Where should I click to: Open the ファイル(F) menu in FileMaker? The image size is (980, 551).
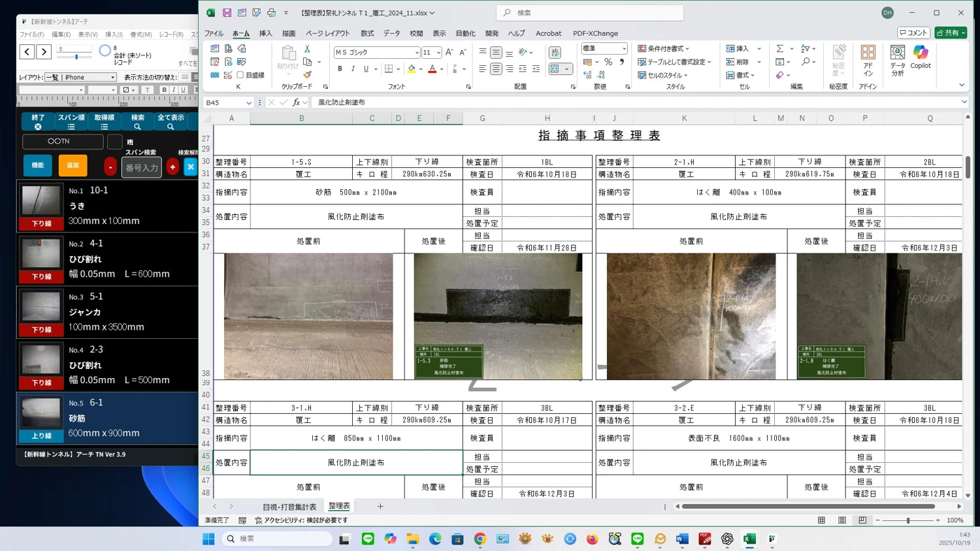pos(32,35)
